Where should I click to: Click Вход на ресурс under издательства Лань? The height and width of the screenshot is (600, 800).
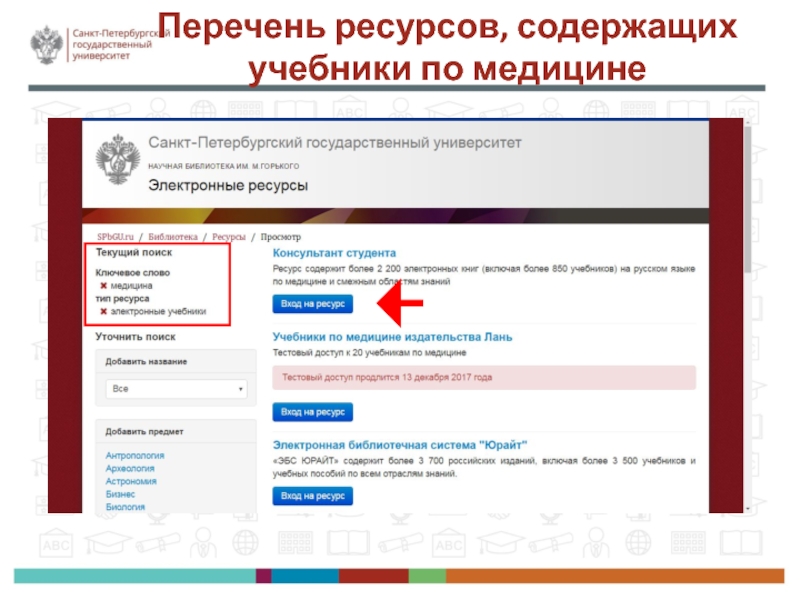[313, 412]
